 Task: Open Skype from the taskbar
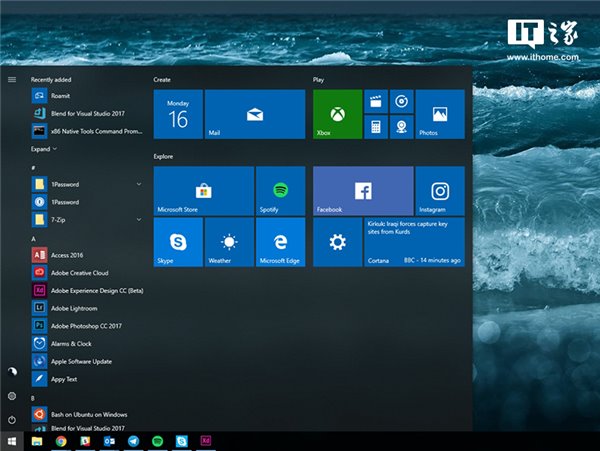[182, 441]
